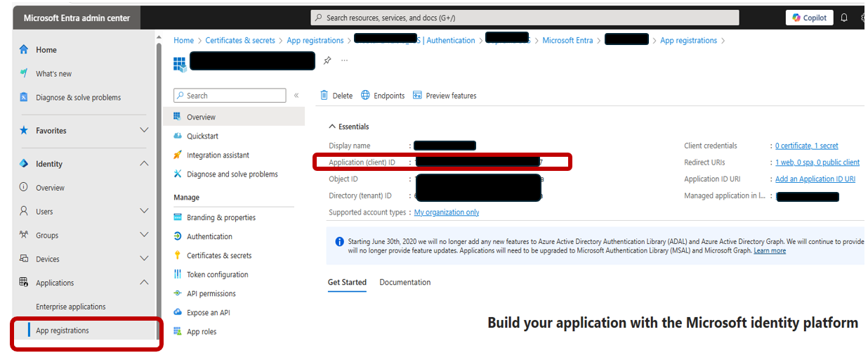Click the left sidebar vertical scrollbar

(x=158, y=190)
